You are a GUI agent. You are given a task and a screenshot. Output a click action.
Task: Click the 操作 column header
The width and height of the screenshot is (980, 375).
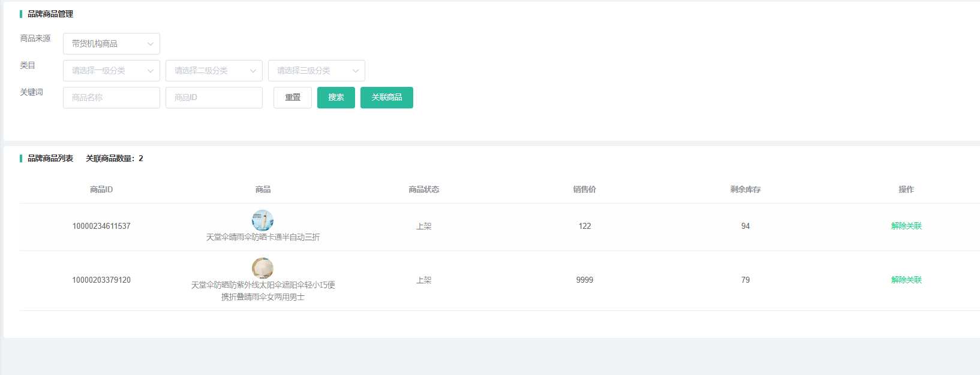click(x=906, y=189)
